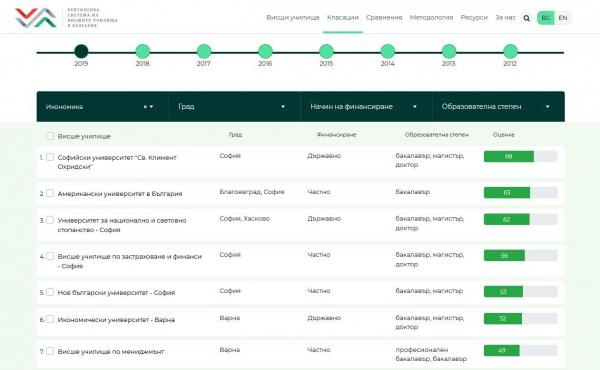Click бакалавър, магистър in Нов български университет row
The image size is (600, 370).
click(429, 291)
